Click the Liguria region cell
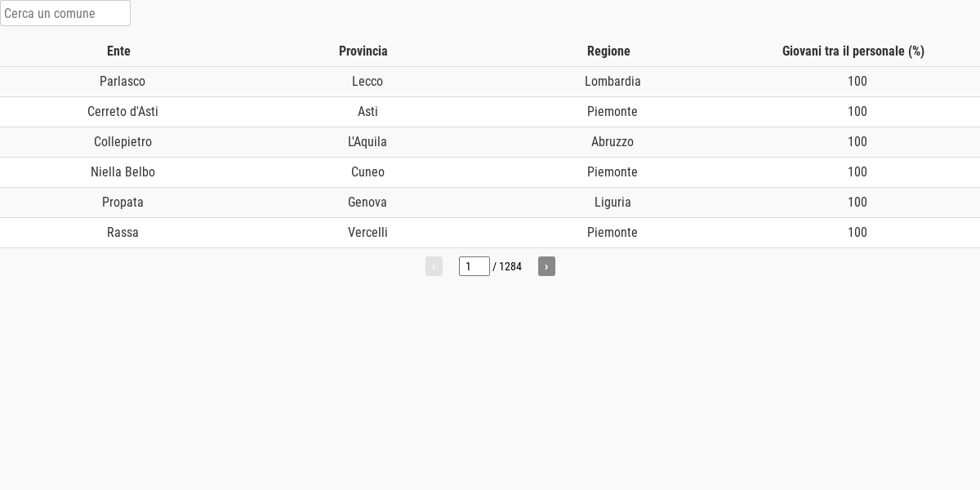This screenshot has height=490, width=980. click(x=612, y=203)
